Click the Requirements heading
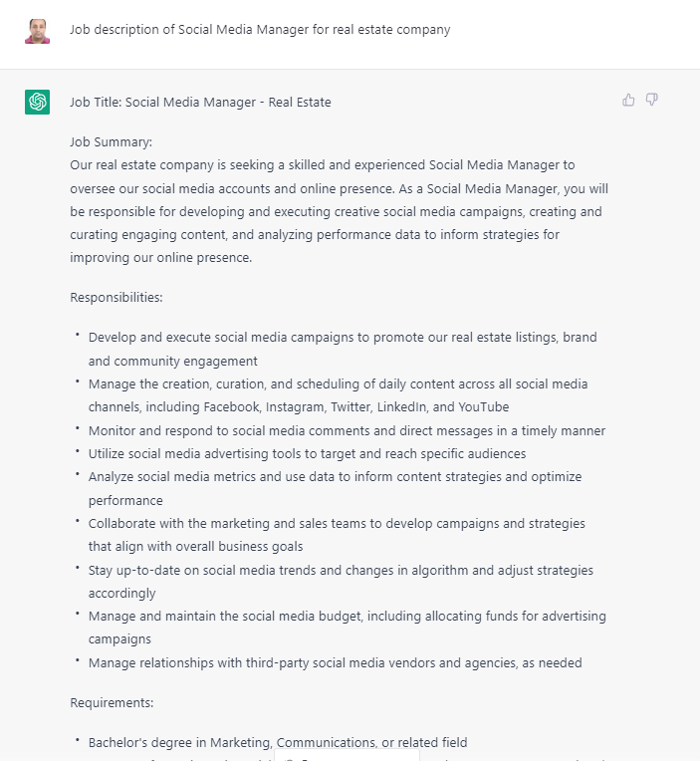Viewport: 700px width, 761px height. click(x=112, y=702)
